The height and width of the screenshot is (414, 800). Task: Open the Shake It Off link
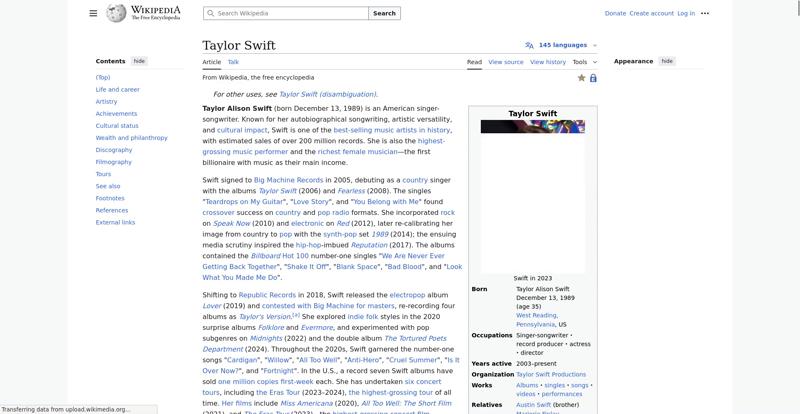pyautogui.click(x=306, y=266)
